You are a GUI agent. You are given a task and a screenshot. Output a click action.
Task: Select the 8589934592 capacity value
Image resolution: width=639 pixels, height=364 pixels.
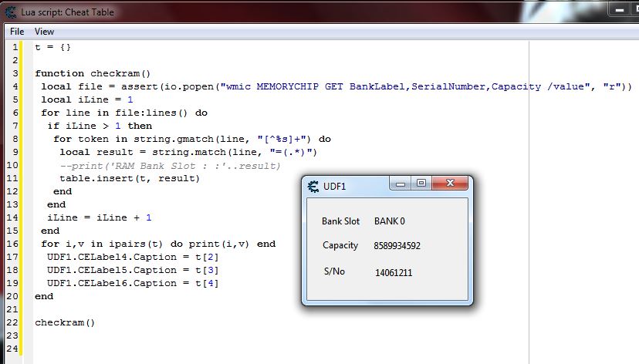point(397,246)
